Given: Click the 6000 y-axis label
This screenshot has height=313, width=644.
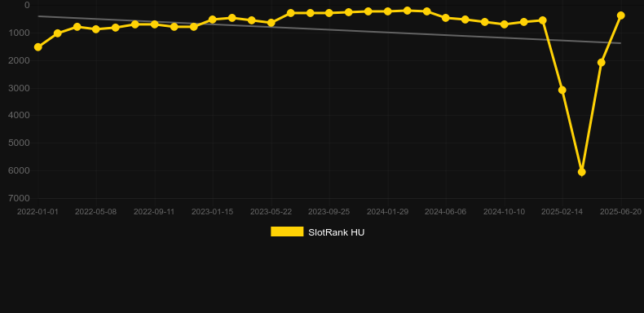Looking at the screenshot, I should click(x=19, y=170).
